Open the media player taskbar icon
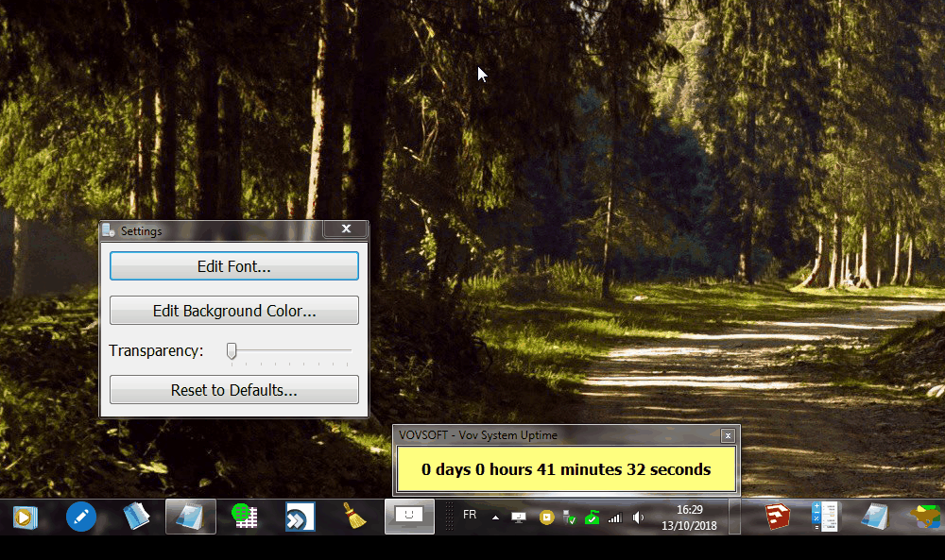Viewport: 945px width, 560px height. pyautogui.click(x=26, y=518)
